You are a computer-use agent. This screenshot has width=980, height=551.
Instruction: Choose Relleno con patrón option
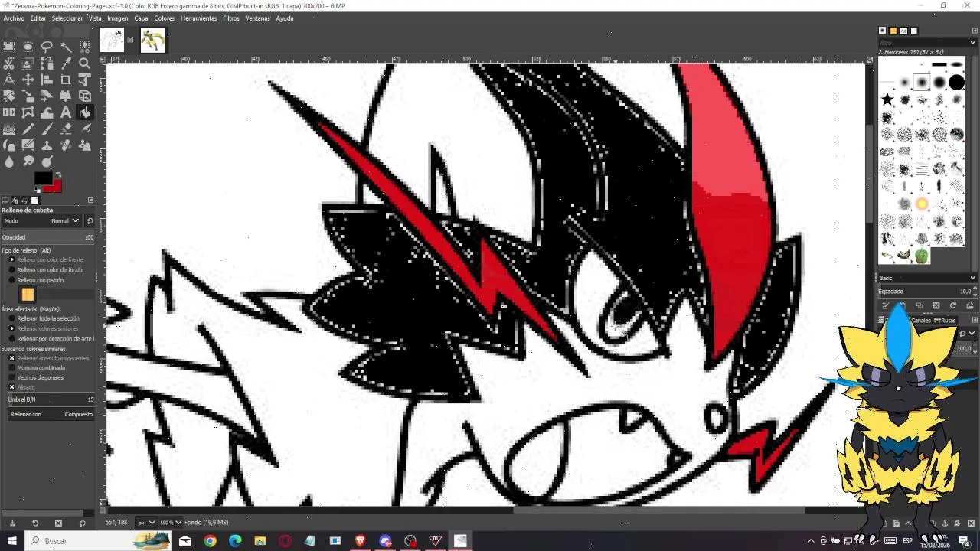click(36, 280)
